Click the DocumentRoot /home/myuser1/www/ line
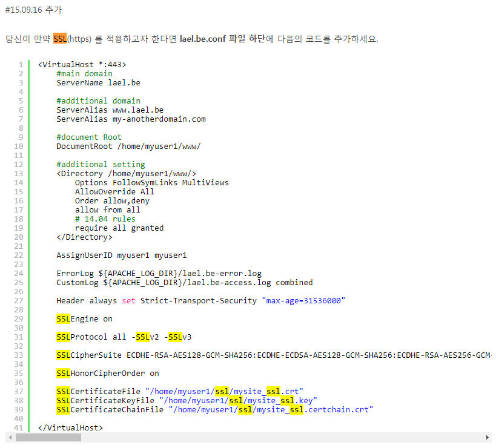 click(x=128, y=146)
